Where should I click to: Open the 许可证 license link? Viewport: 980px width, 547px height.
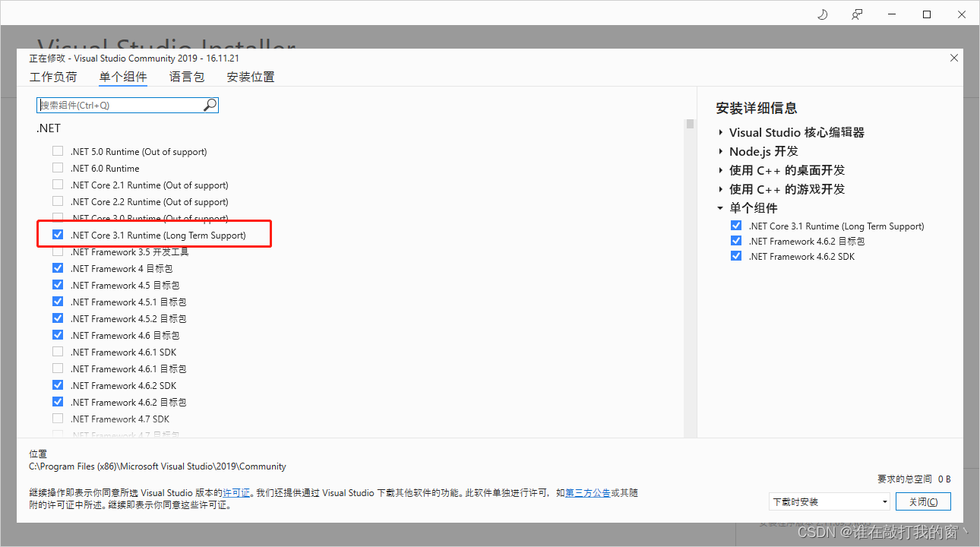(x=236, y=493)
